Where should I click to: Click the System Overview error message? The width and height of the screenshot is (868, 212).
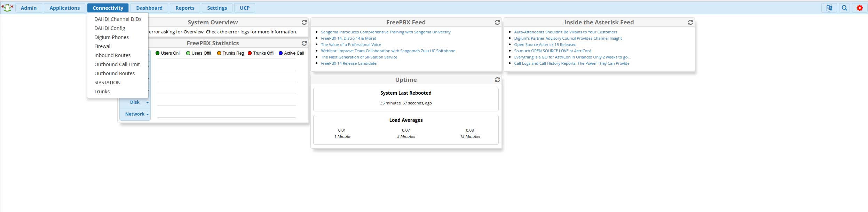point(223,32)
